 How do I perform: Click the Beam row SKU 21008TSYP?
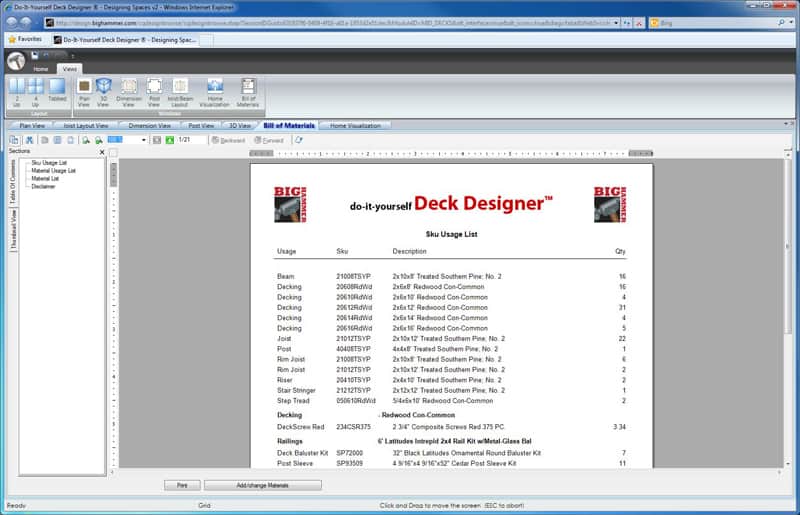[x=353, y=276]
